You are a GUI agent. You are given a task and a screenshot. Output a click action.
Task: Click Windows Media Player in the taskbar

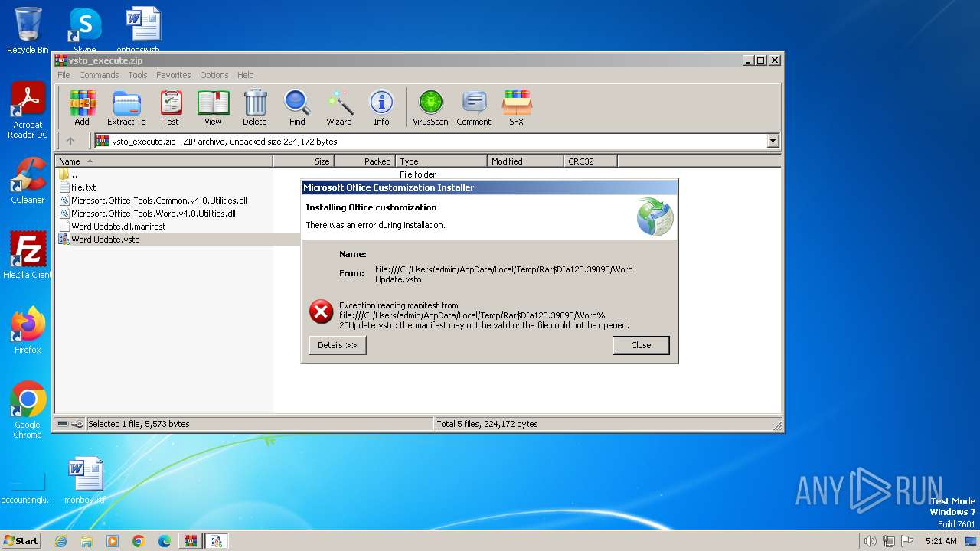click(113, 541)
